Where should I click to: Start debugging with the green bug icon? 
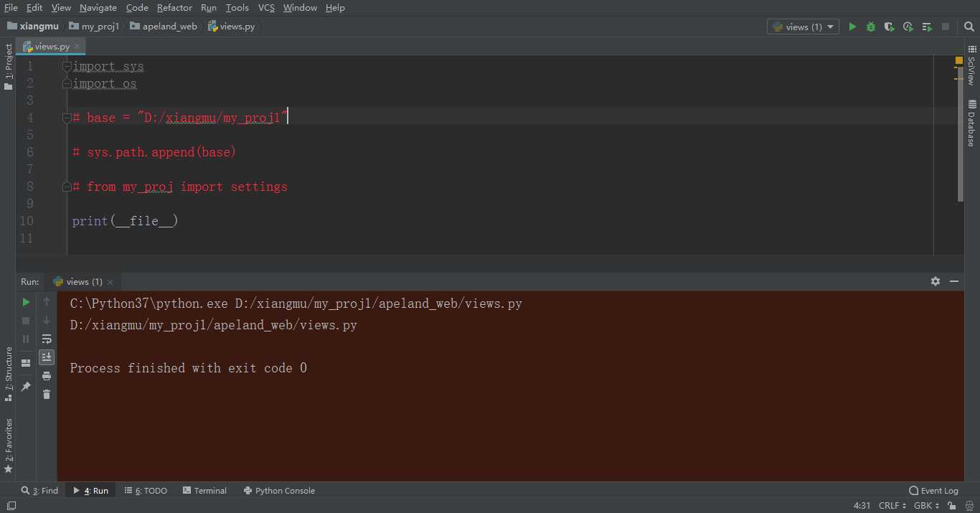tap(871, 27)
